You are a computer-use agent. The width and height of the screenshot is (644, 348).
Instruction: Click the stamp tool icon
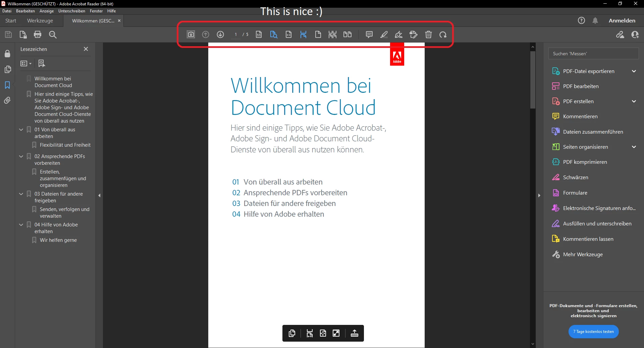[414, 34]
